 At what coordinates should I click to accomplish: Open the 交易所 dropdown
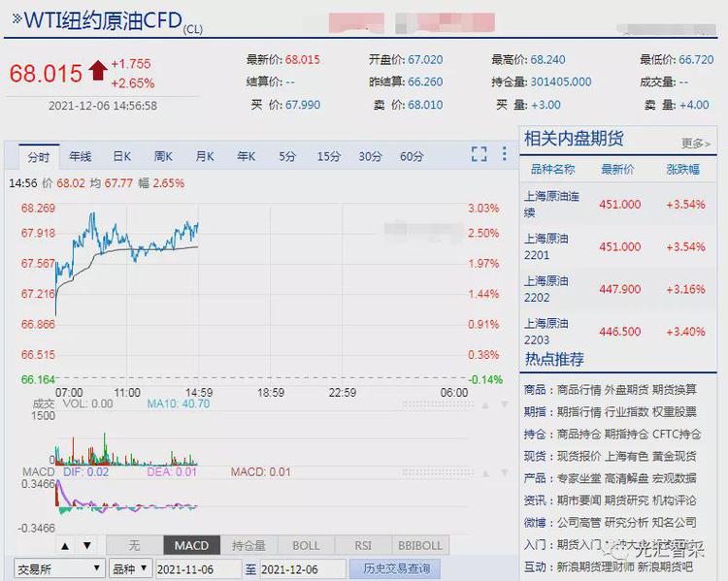[x=58, y=568]
